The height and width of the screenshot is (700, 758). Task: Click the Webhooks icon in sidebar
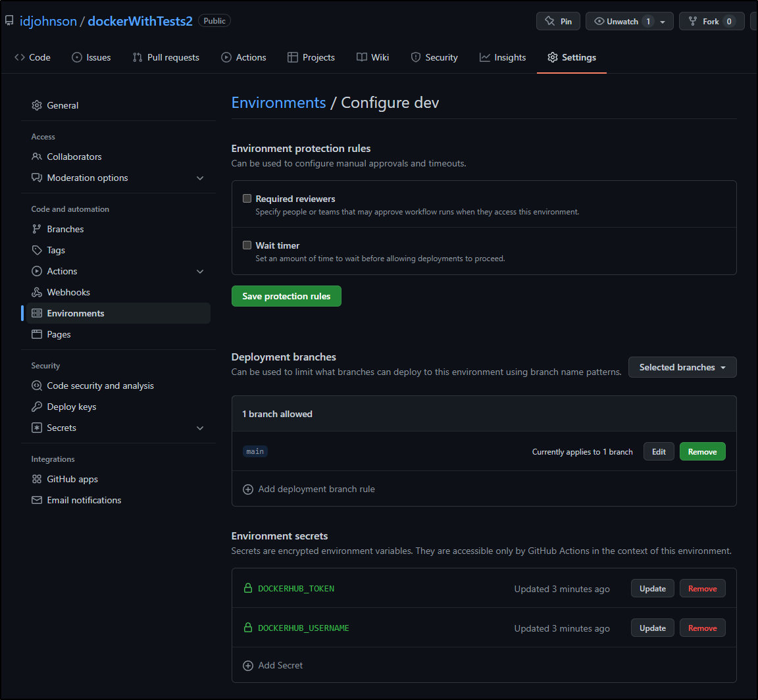[x=37, y=292]
